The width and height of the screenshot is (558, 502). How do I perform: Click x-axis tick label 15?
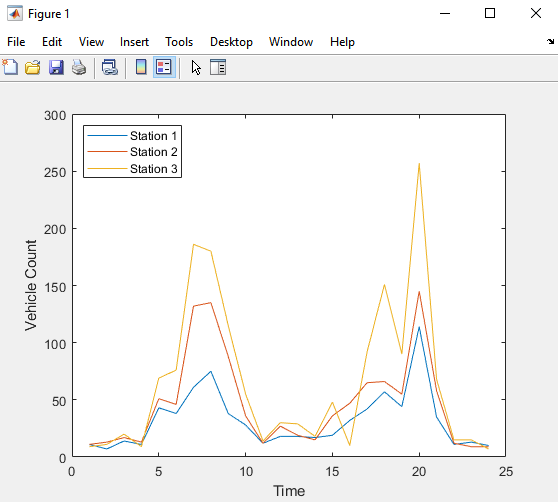coord(332,472)
